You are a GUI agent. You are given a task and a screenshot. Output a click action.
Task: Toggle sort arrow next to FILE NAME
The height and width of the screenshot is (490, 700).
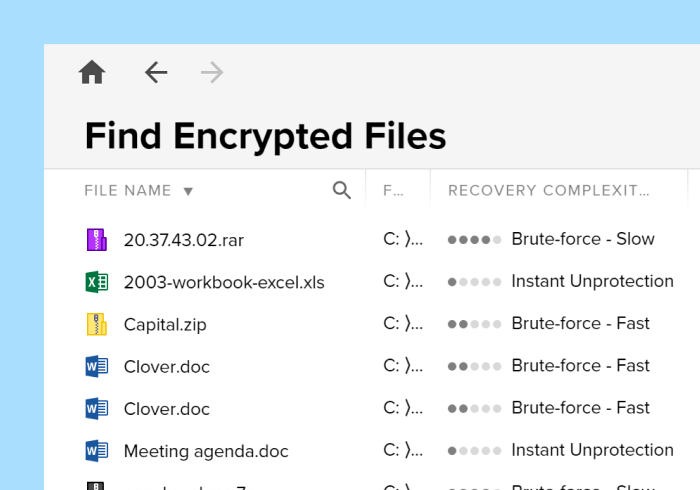[188, 191]
